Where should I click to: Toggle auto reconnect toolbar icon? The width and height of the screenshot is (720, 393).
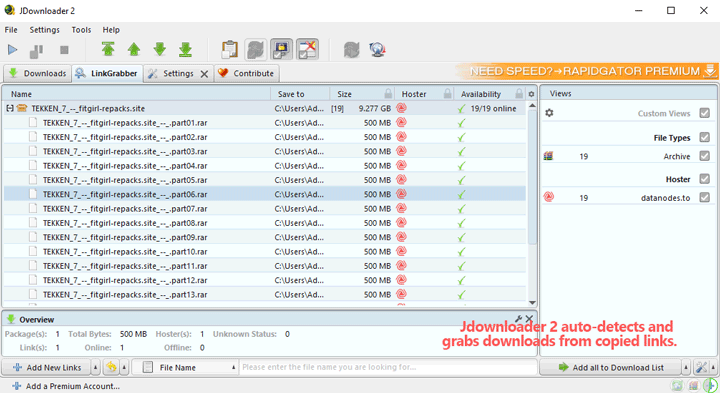pos(256,50)
